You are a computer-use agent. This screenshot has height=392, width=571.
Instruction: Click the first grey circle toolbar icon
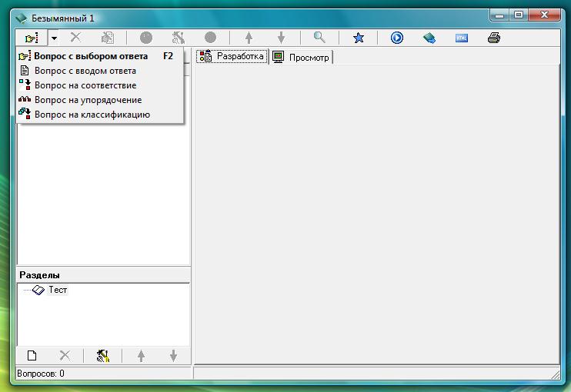(146, 38)
